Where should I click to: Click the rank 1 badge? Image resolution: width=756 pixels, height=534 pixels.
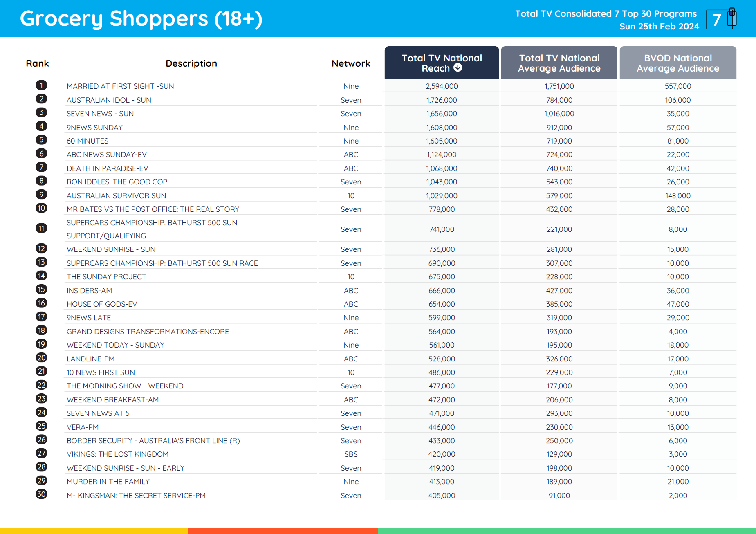click(41, 85)
